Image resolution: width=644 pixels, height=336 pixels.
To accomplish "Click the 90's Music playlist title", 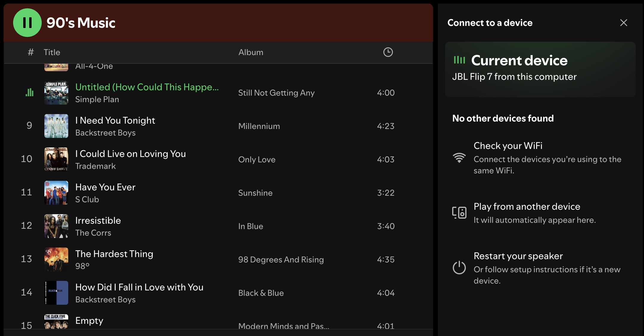I will (81, 23).
